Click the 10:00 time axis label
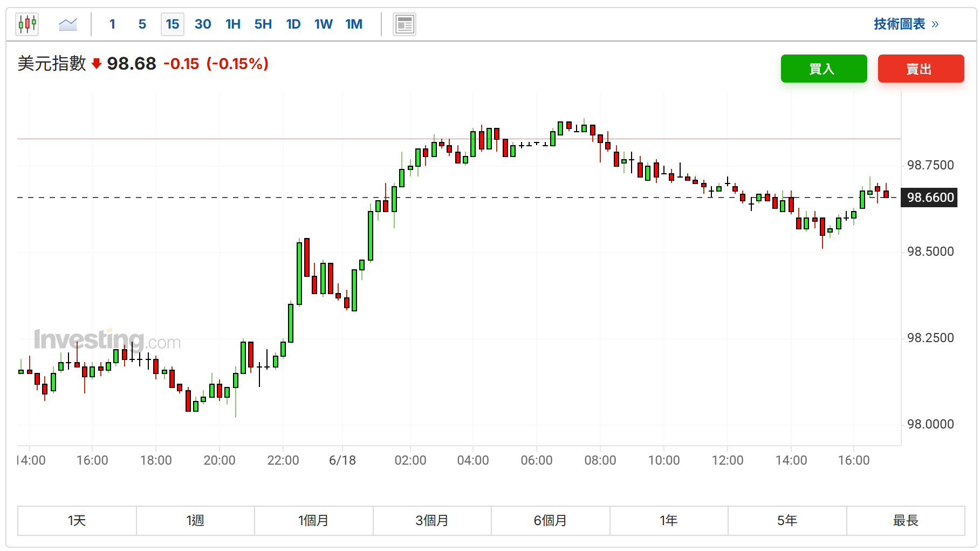The width and height of the screenshot is (980, 551). pyautogui.click(x=664, y=460)
